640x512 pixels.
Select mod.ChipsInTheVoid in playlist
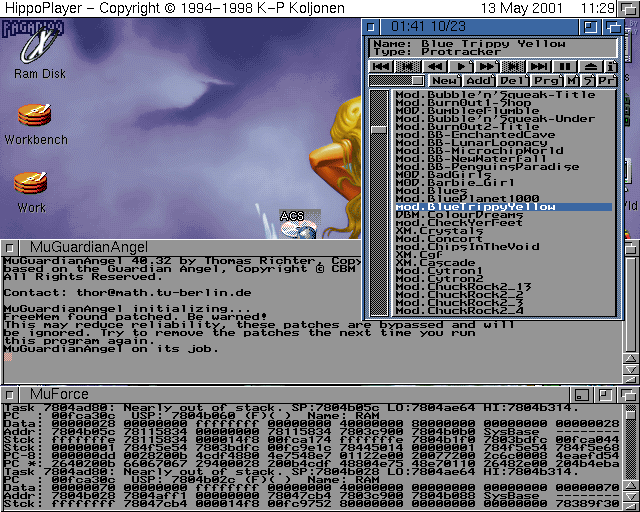tap(504, 247)
